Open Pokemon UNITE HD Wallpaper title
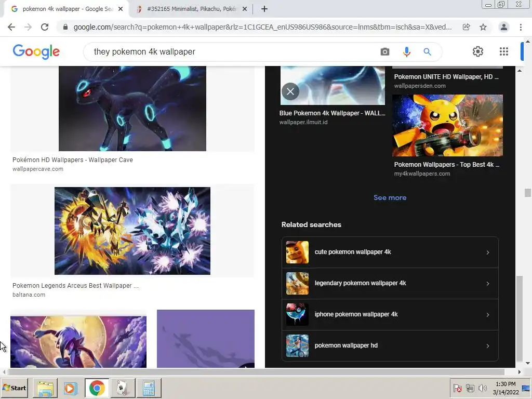 [x=446, y=77]
